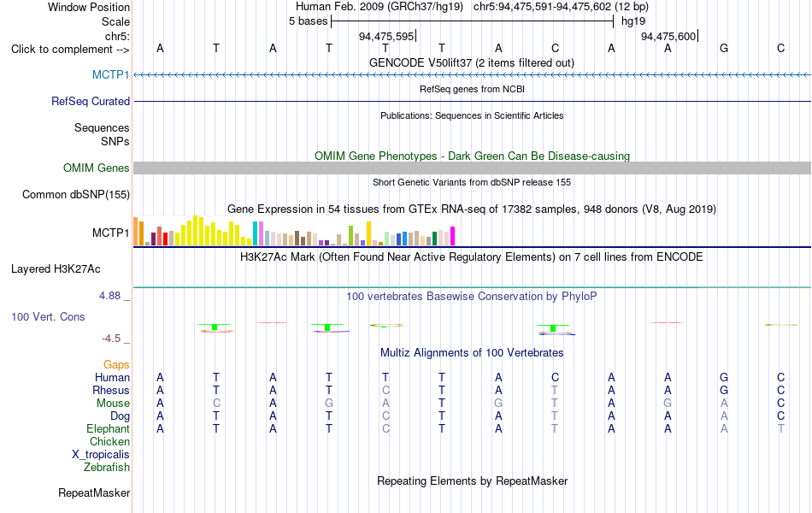Click the MCTP1 gene arrow line in GENCODE
Image resolution: width=812 pixels, height=513 pixels.
pos(473,75)
